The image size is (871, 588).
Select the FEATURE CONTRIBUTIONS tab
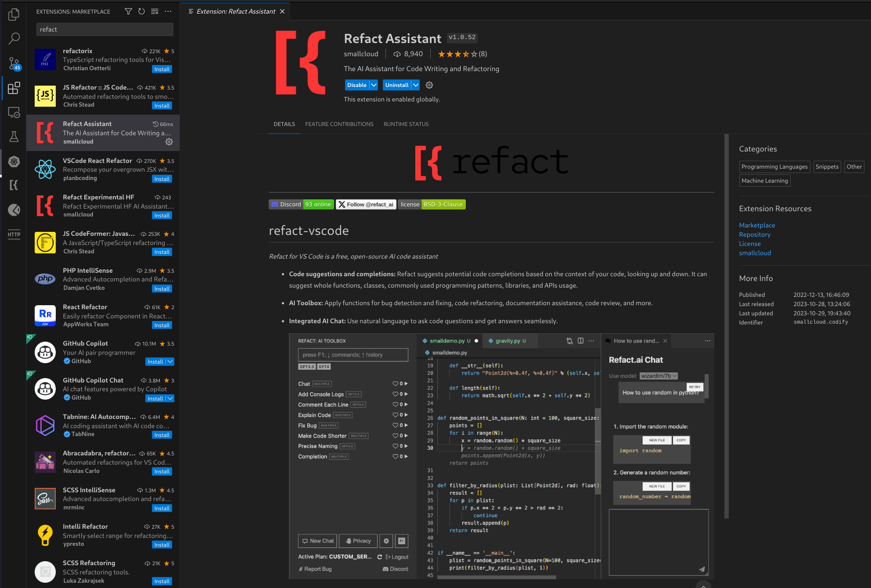[x=339, y=124]
